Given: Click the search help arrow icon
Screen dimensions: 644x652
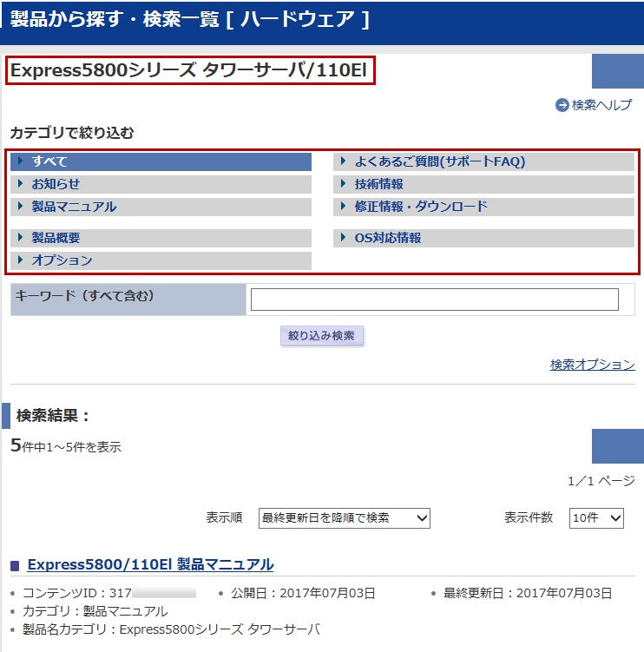Looking at the screenshot, I should pos(562,105).
